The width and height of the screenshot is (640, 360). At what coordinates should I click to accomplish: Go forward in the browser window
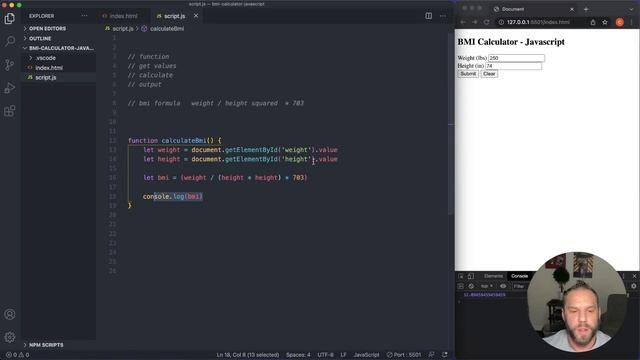474,22
